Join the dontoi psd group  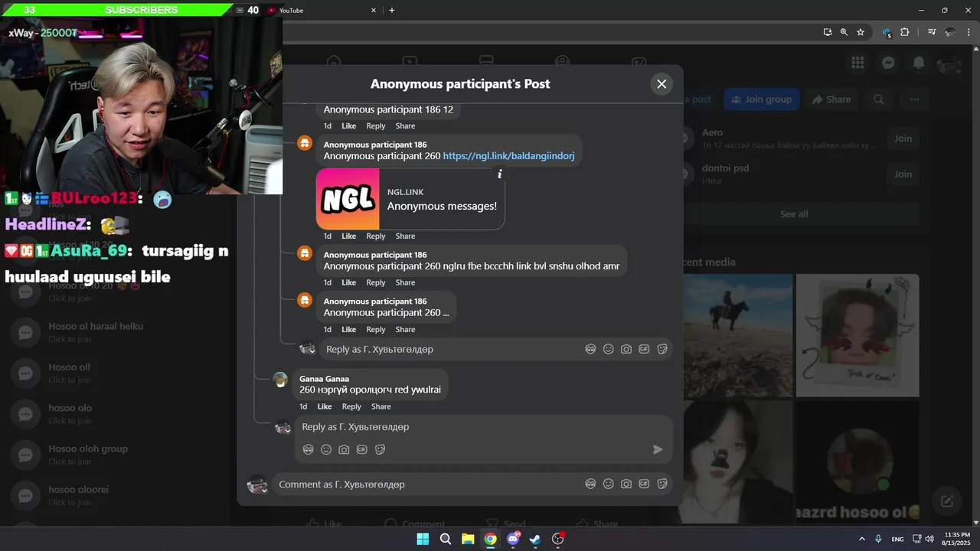click(903, 174)
